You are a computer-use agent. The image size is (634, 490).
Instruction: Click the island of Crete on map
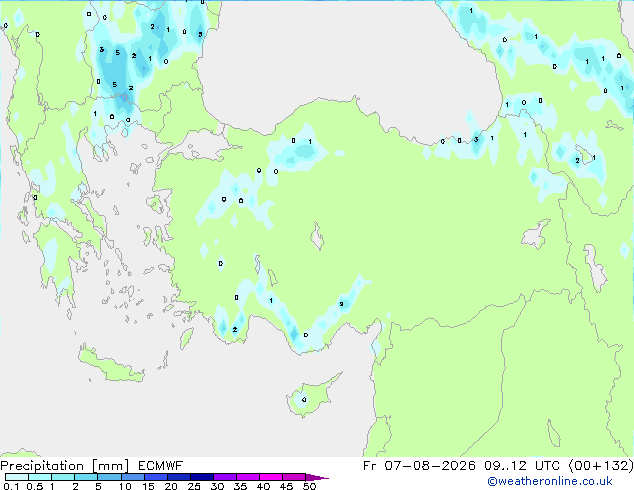[110, 364]
